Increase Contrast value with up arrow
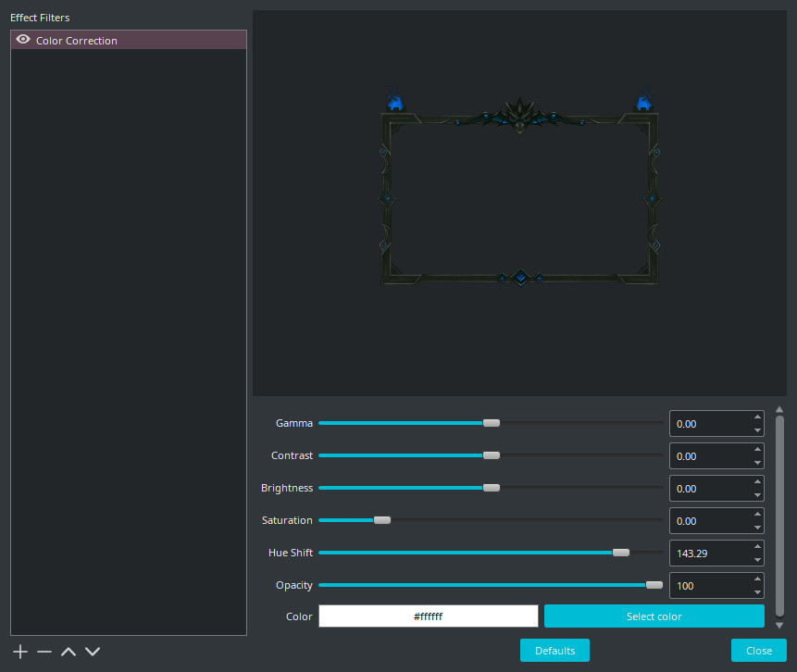Viewport: 797px width, 672px height. (757, 449)
